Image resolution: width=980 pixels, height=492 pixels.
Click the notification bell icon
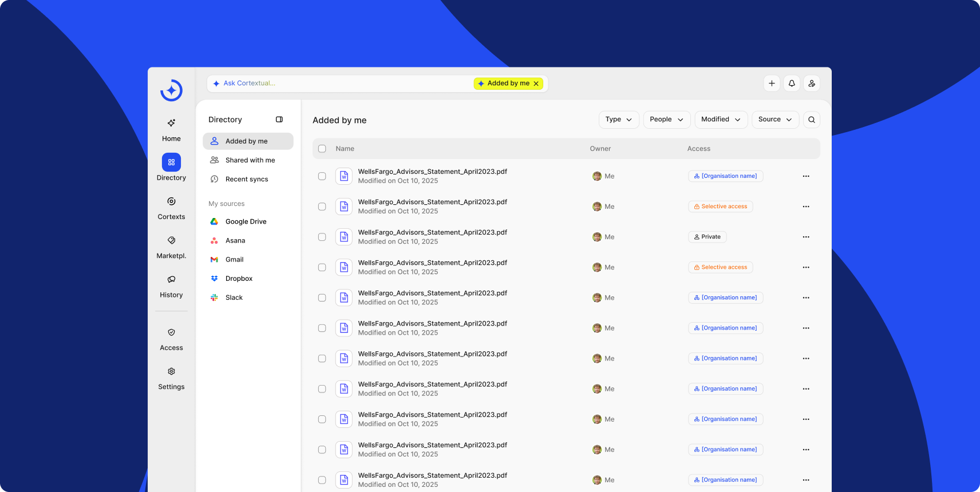(792, 84)
